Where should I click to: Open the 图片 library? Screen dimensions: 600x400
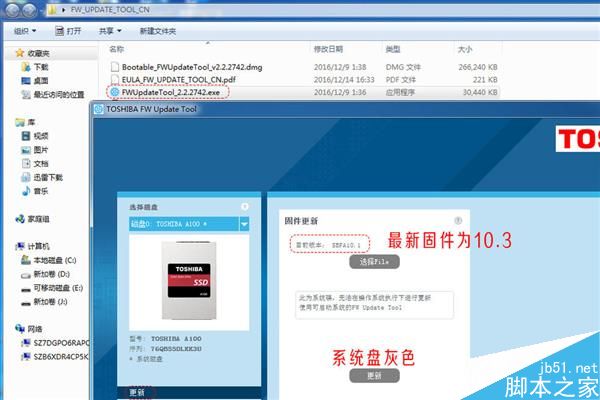35,150
